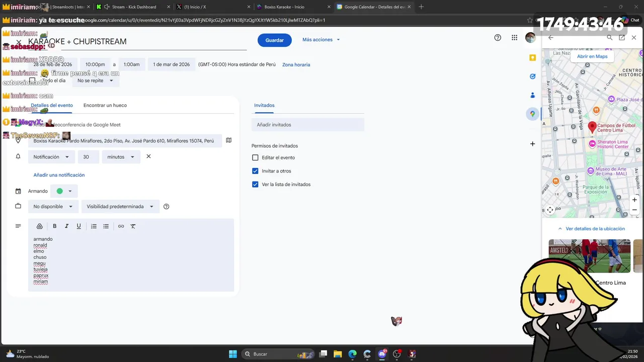Preview location in Maps icon
Image resolution: width=644 pixels, height=362 pixels.
(229, 140)
